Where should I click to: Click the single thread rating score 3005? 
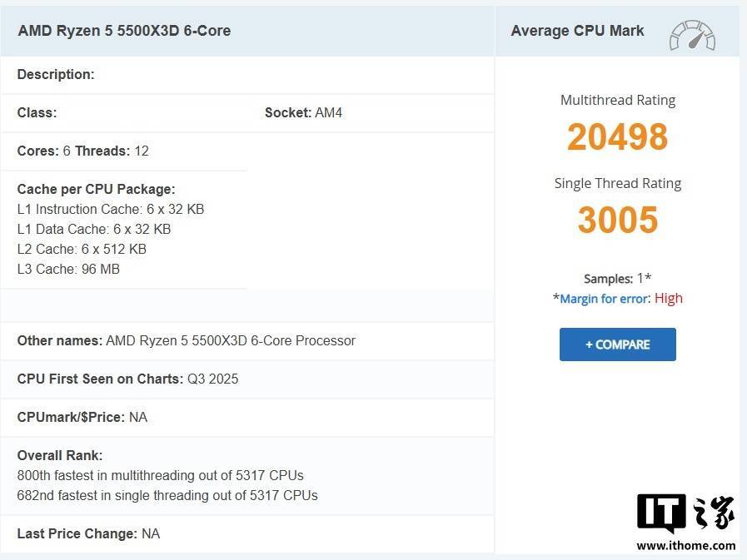[x=617, y=221]
